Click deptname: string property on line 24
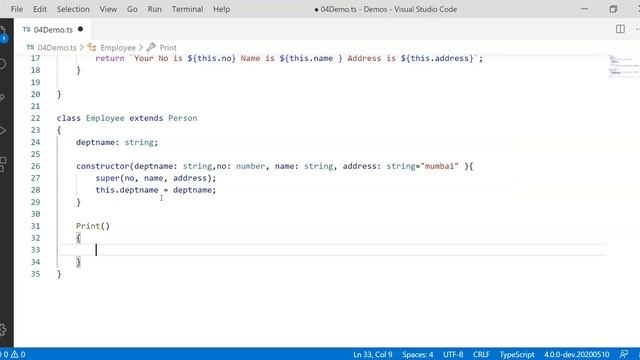 117,142
